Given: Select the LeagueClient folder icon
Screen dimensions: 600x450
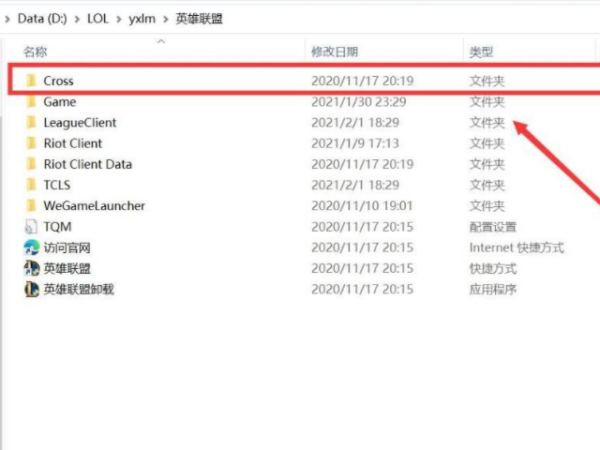Looking at the screenshot, I should 31,122.
